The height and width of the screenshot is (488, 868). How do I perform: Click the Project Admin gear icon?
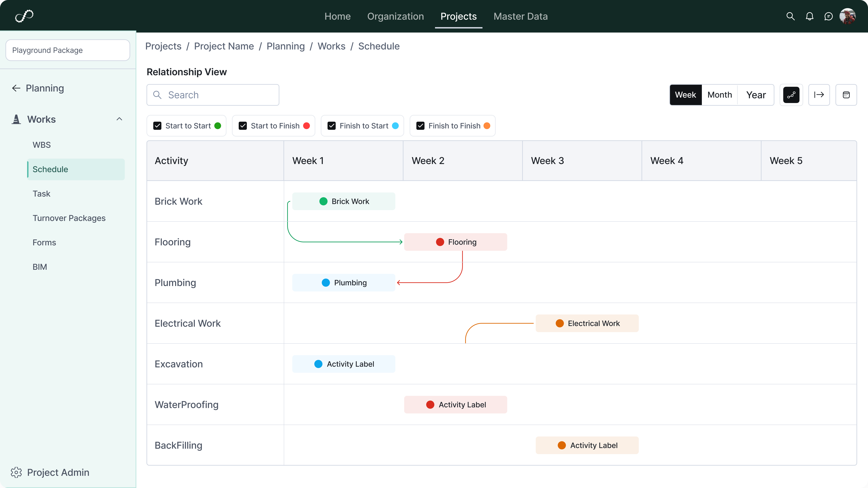[16, 472]
